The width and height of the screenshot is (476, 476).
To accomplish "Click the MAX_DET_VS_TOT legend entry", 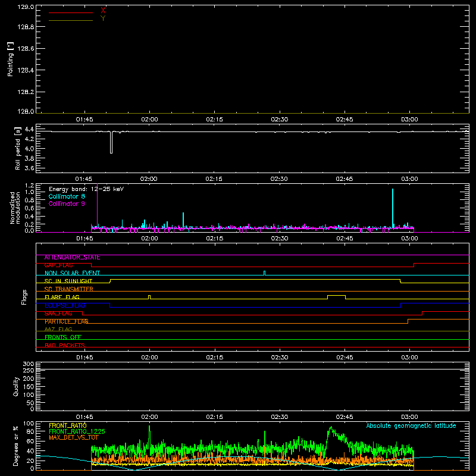I will (74, 437).
